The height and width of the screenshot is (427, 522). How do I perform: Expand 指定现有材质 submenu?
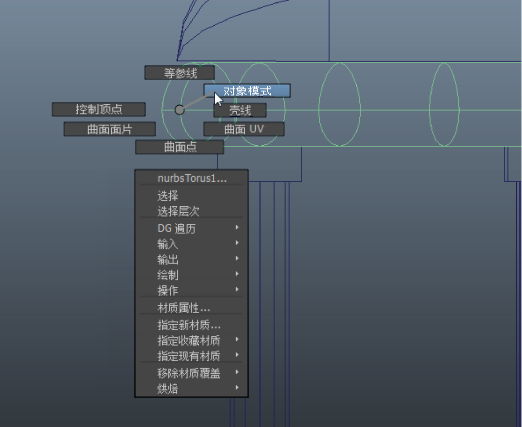click(191, 356)
